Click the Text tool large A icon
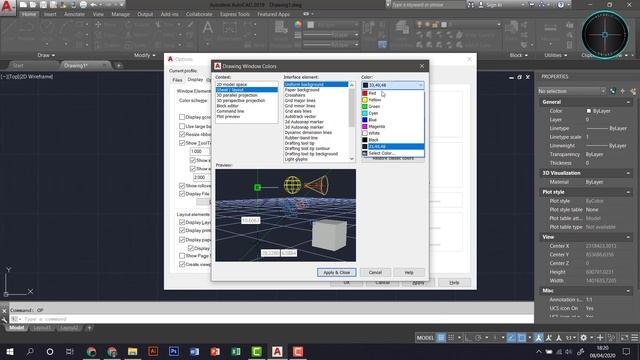640x360 pixels. (x=208, y=28)
